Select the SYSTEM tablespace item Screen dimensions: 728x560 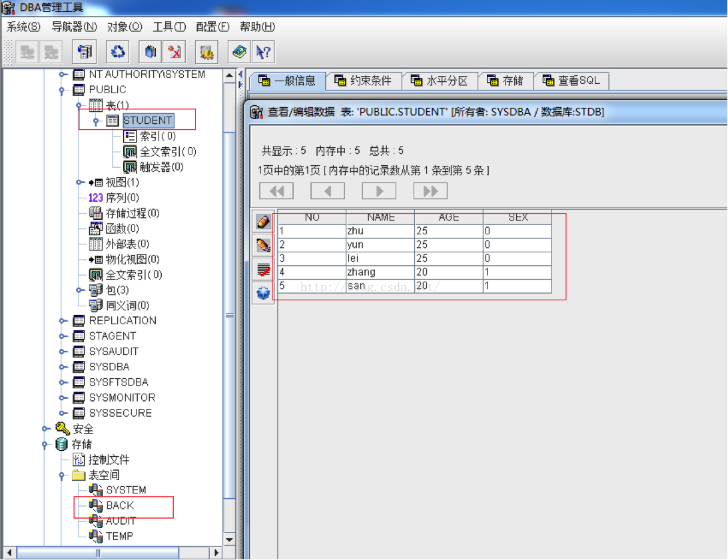click(x=126, y=490)
